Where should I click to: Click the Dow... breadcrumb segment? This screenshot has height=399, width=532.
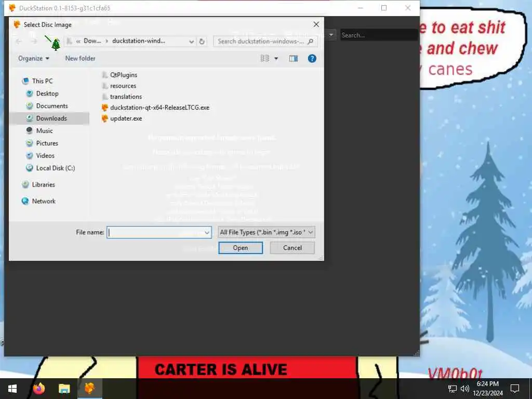(92, 41)
